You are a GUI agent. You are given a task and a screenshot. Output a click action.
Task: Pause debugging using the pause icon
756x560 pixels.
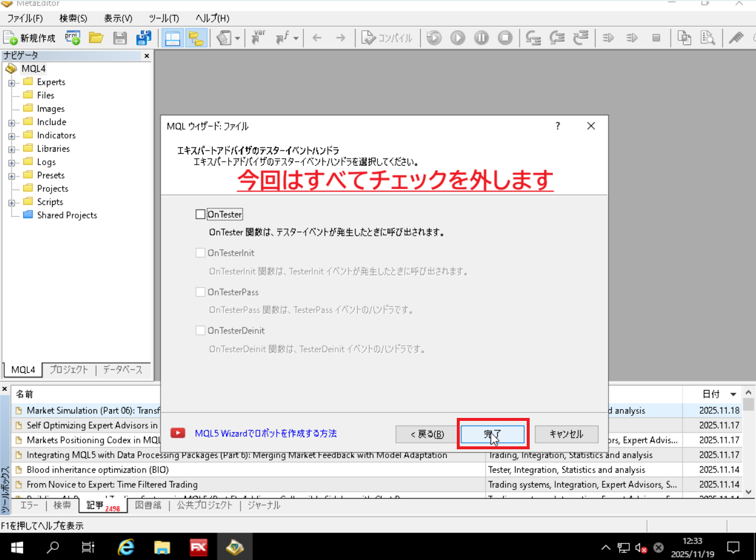coord(481,37)
